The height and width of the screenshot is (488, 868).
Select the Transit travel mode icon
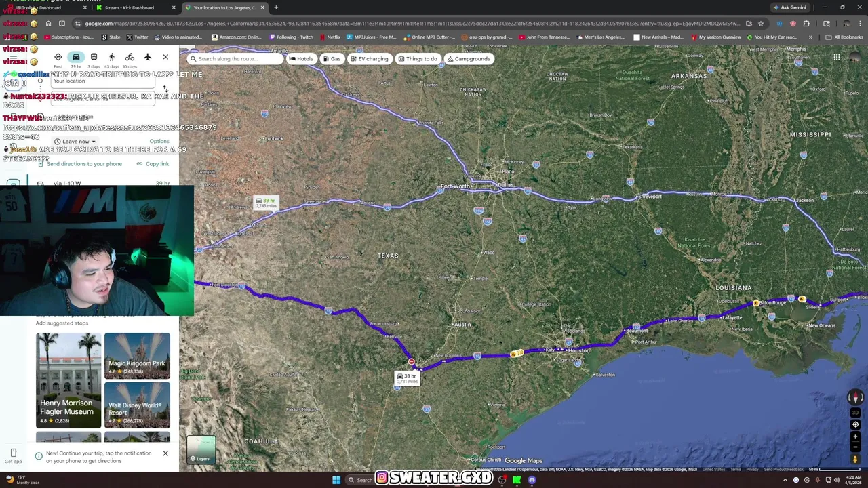click(x=94, y=58)
